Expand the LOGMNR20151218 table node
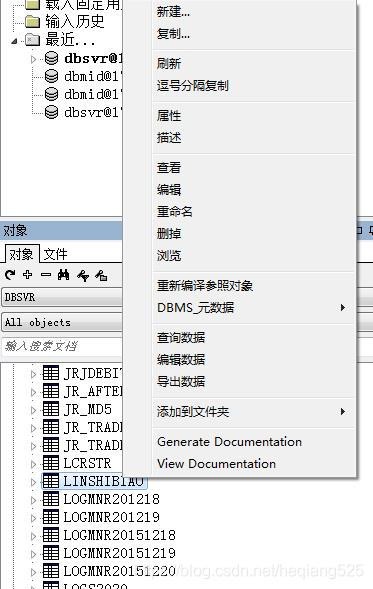 coord(33,536)
